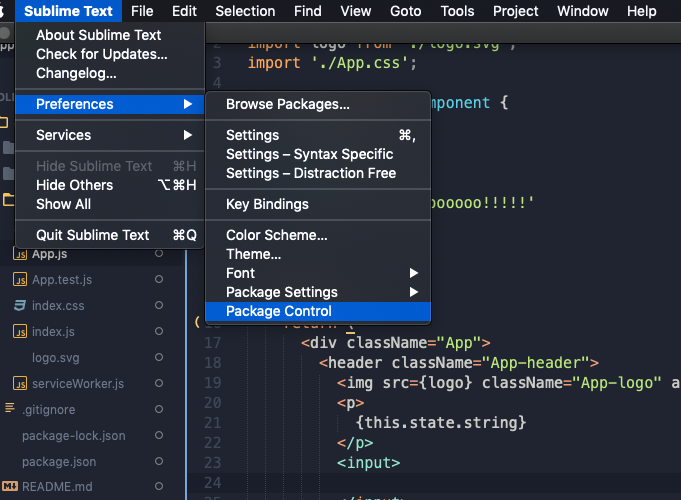The width and height of the screenshot is (681, 500).
Task: Select the Font menu item
Action: [318, 273]
